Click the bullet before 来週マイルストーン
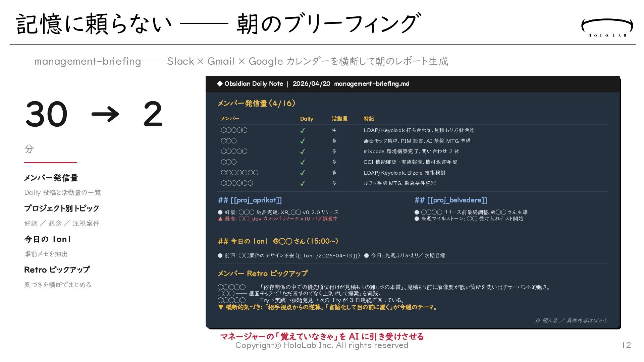Screen dimensions: 644x362 pos(417,219)
